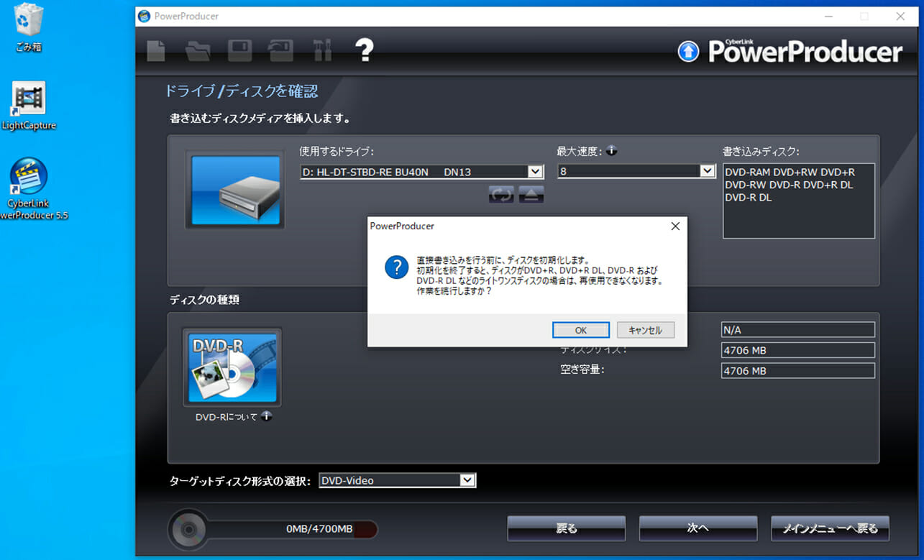924x560 pixels.
Task: Open the Recycle Bin desktop icon
Action: coord(29,29)
